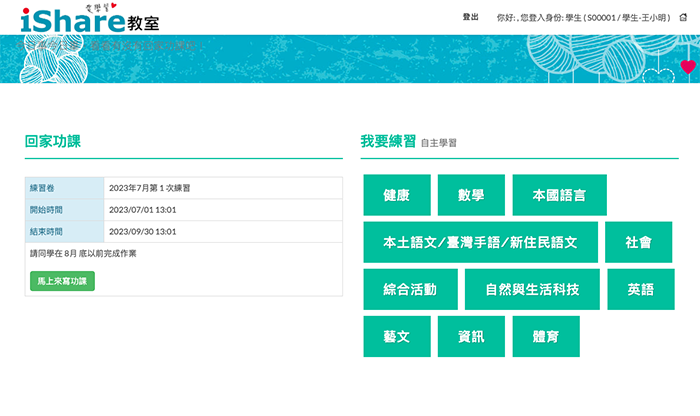Click the 登出 logout link
This screenshot has width=700, height=416.
[470, 18]
